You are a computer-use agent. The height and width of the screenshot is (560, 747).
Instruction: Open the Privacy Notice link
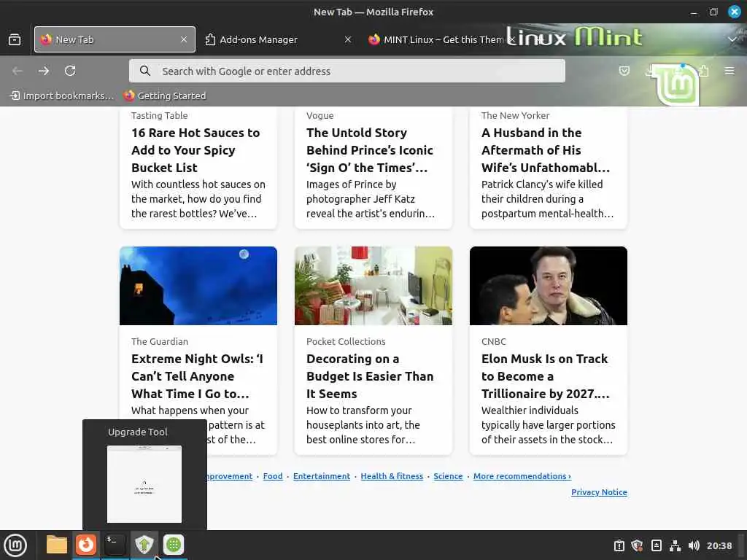pos(599,492)
